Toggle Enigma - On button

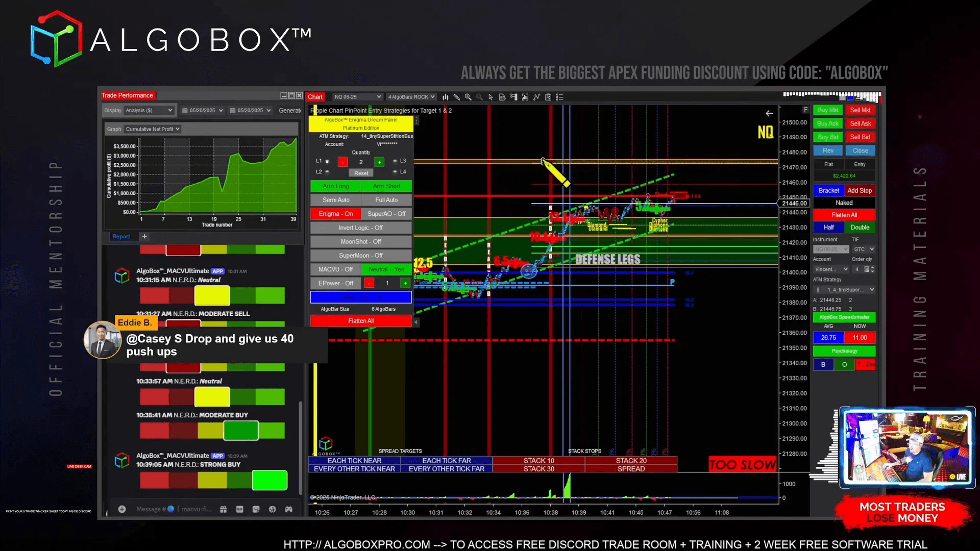pos(336,214)
